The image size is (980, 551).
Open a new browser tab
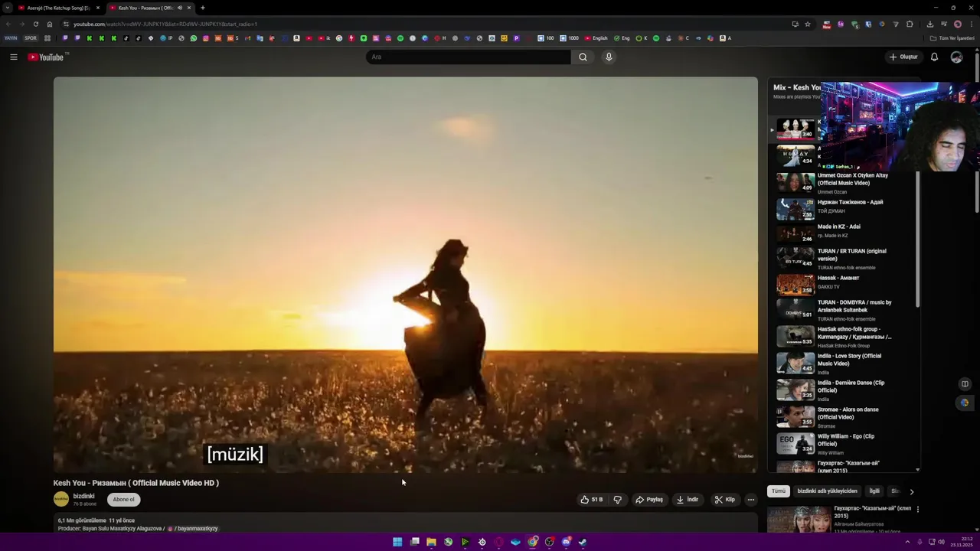tap(203, 8)
